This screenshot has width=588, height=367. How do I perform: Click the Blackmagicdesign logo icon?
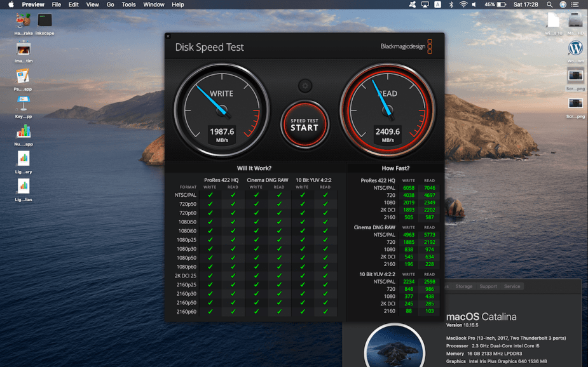[430, 46]
